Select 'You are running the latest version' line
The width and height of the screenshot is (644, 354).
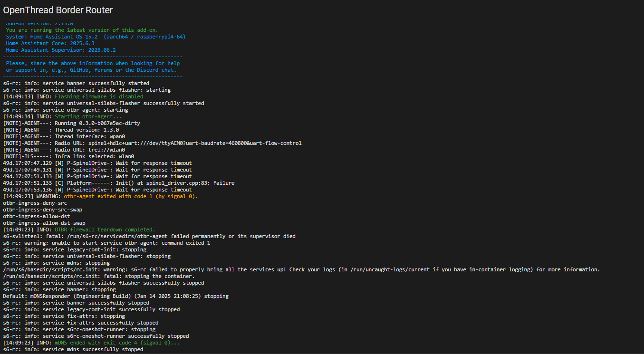click(x=82, y=30)
